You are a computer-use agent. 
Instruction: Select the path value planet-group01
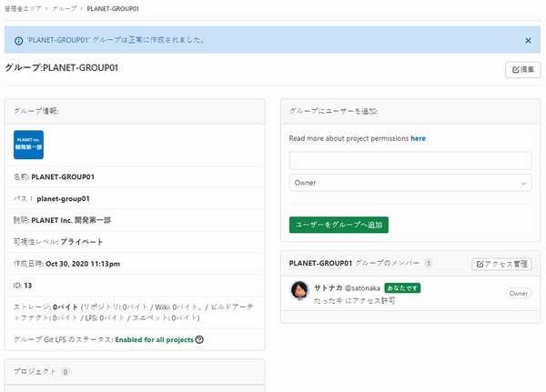(63, 198)
